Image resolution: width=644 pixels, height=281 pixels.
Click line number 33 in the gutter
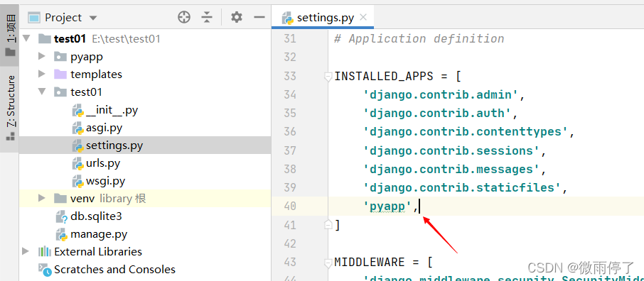click(290, 77)
